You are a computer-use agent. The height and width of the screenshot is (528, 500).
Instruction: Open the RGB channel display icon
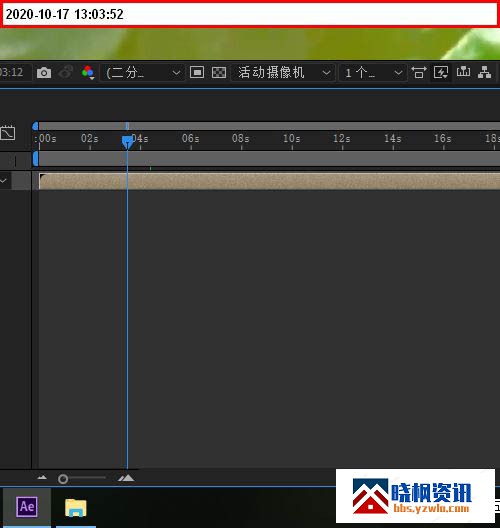point(88,72)
